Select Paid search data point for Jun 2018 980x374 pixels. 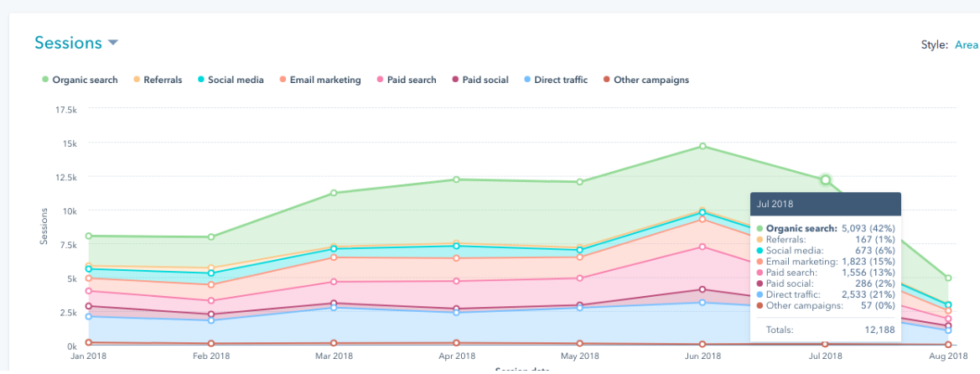tap(703, 247)
